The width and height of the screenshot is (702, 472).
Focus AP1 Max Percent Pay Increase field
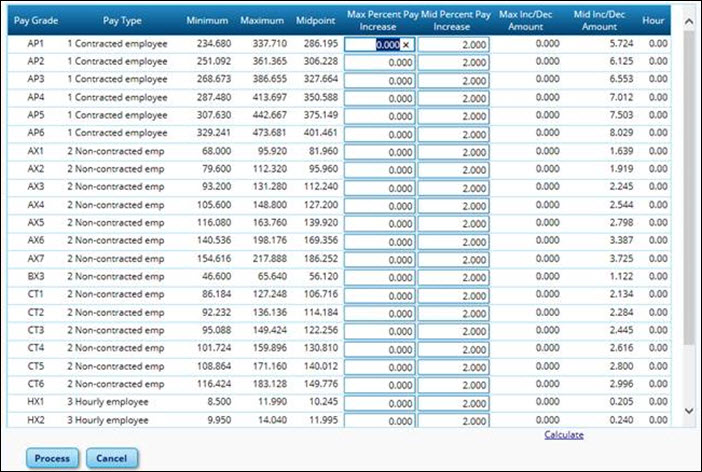click(x=380, y=45)
